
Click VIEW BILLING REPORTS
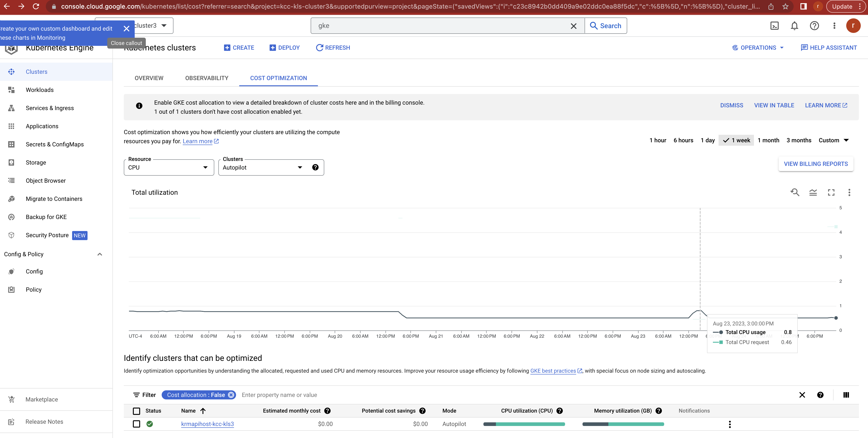[816, 164]
